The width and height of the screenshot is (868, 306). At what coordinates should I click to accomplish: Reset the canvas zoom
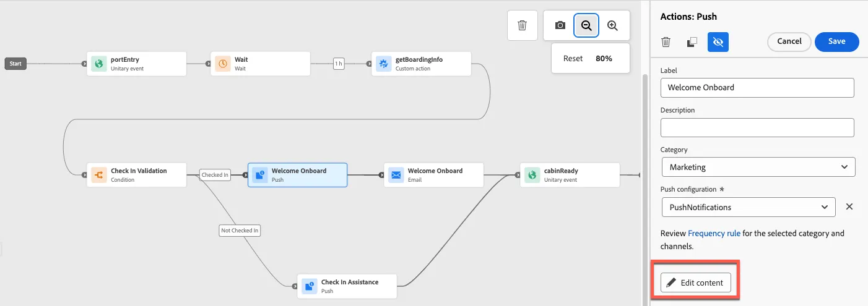point(573,59)
